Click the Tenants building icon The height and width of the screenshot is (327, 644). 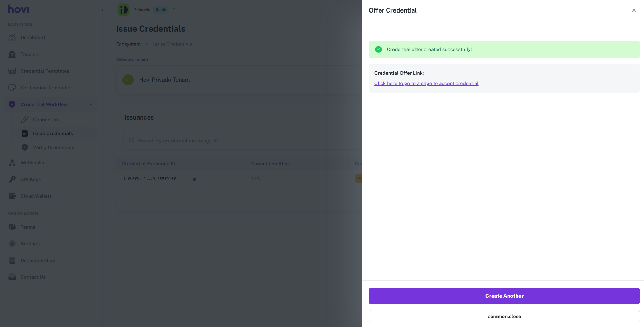[x=12, y=54]
